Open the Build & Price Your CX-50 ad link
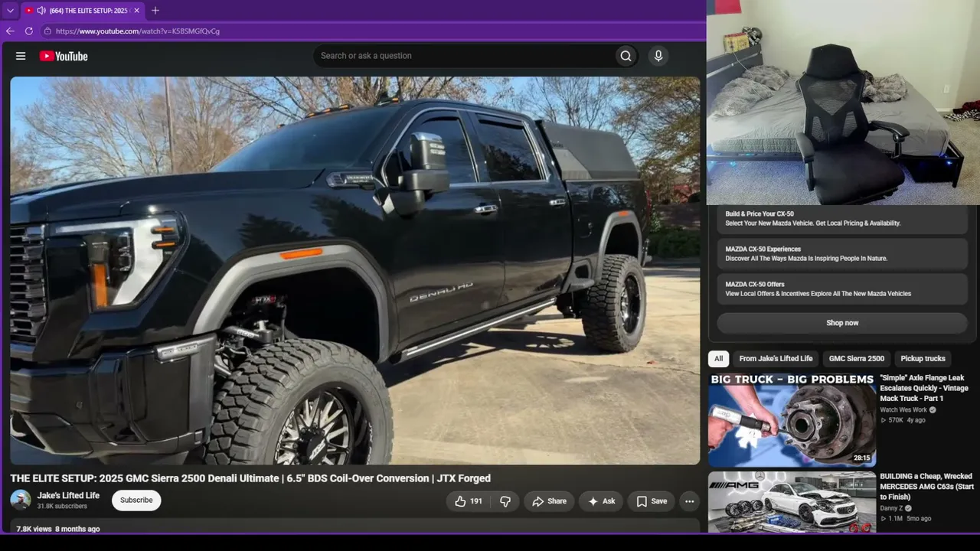 point(842,219)
